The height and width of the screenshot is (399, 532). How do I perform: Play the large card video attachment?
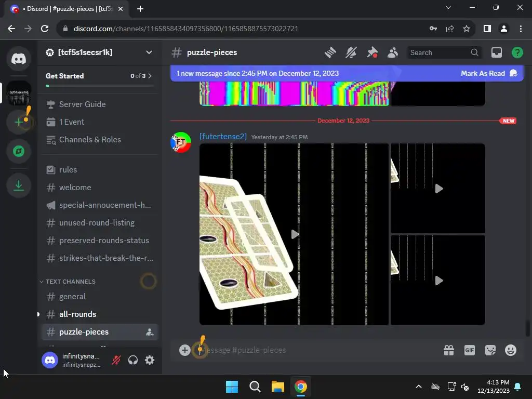[x=295, y=234]
